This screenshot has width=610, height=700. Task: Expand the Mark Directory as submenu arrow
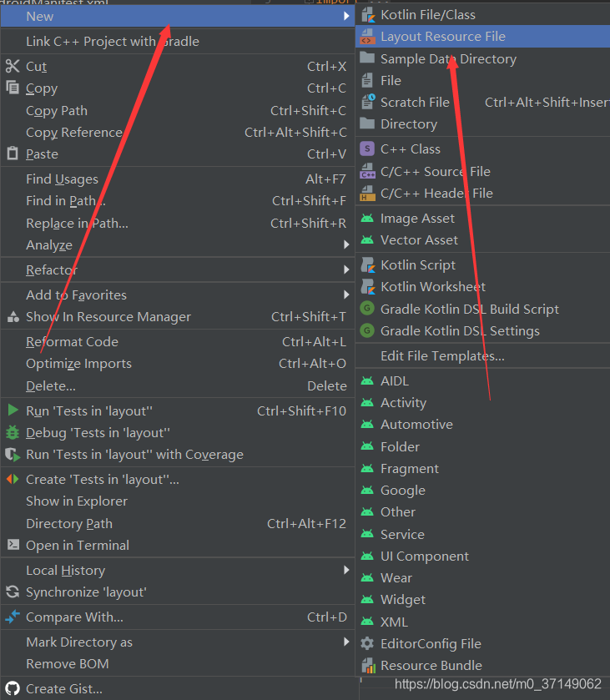pos(346,642)
